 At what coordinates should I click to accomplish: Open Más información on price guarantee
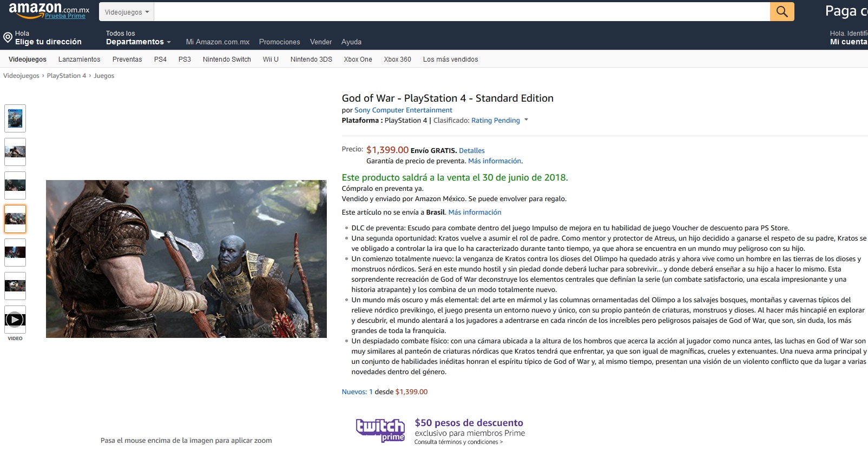[x=495, y=161]
